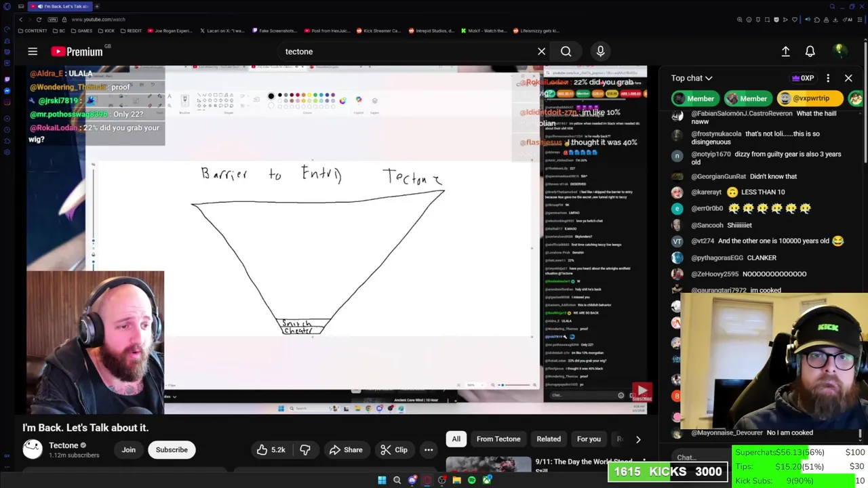This screenshot has width=868, height=488.
Task: Open the CONTENT? bookmarks folder
Action: click(x=34, y=30)
